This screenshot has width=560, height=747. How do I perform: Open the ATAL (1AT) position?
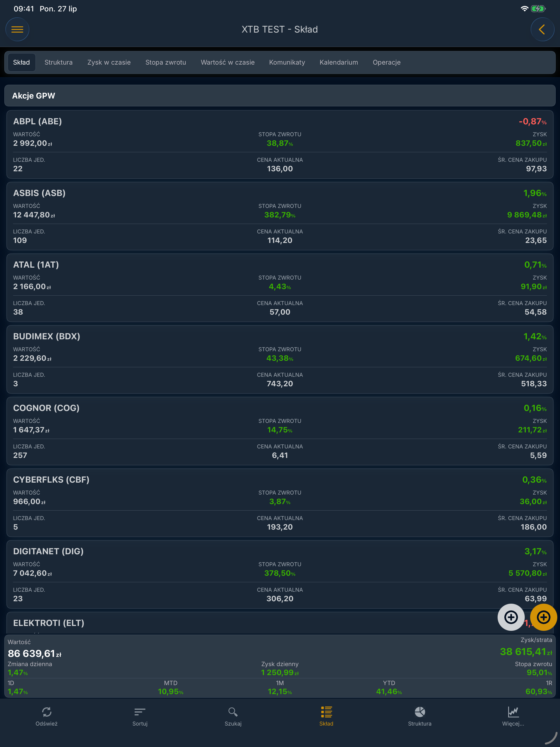(280, 288)
